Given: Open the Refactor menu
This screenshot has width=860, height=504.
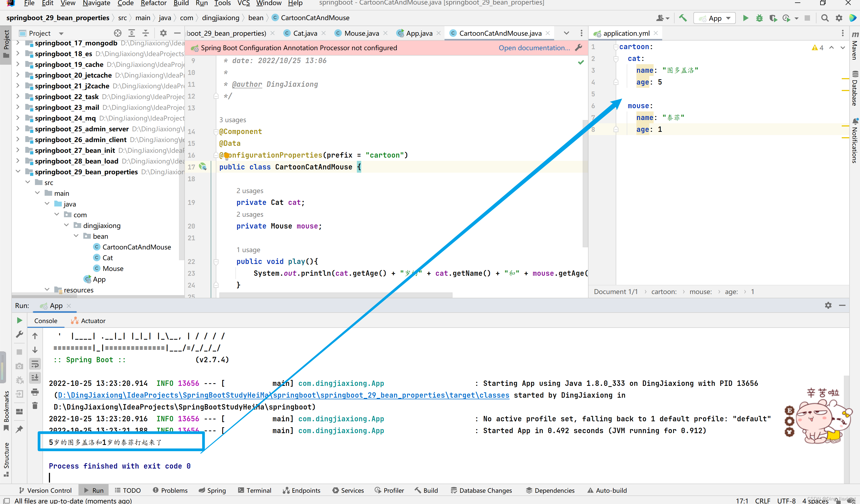Looking at the screenshot, I should click(x=153, y=3).
